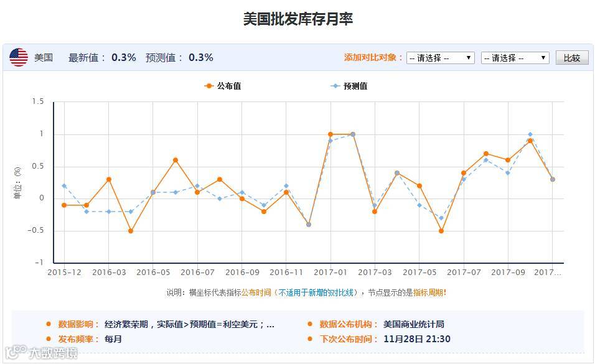This screenshot has width=595, height=364.
Task: Click the 公布时间 highlighted text in the note
Action: click(x=256, y=292)
